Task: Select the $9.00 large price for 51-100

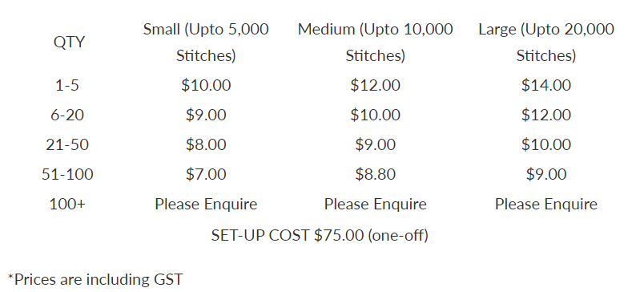Action: [545, 174]
